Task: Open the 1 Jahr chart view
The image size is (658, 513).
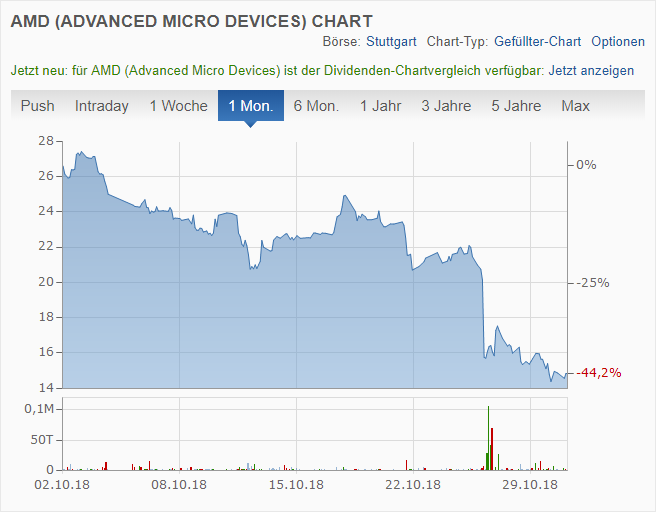Action: (x=381, y=106)
